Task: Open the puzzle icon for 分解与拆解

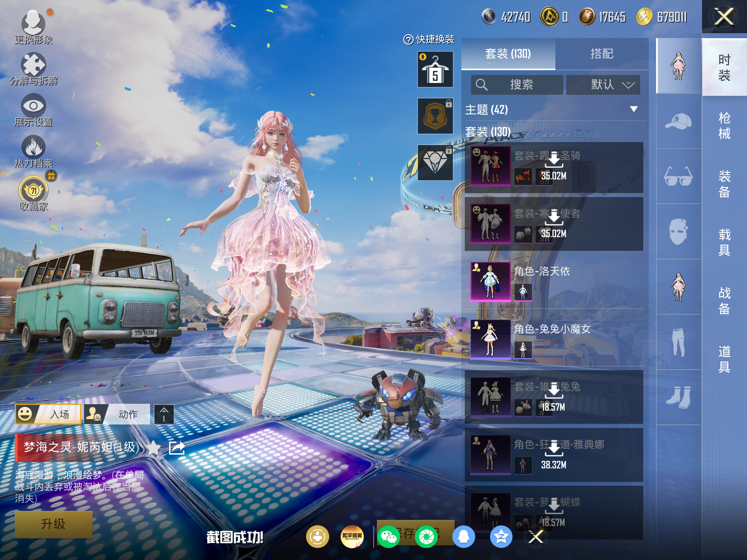Action: click(x=33, y=64)
